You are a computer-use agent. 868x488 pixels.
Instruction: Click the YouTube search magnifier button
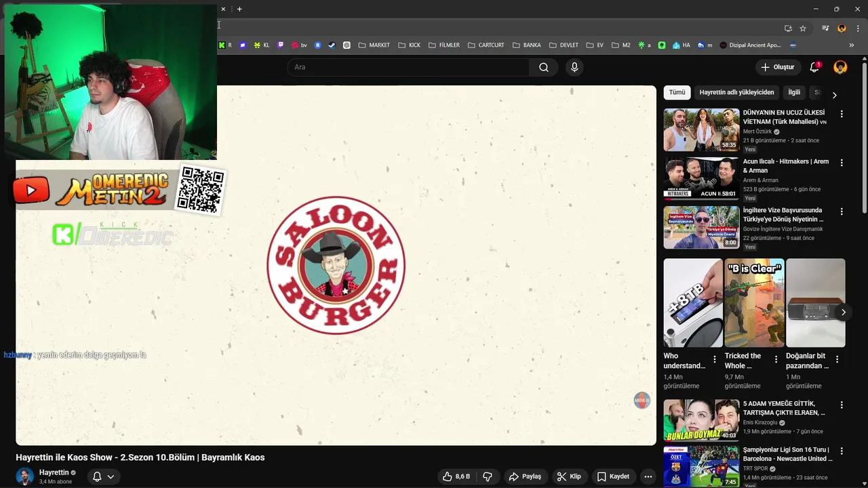(x=544, y=67)
